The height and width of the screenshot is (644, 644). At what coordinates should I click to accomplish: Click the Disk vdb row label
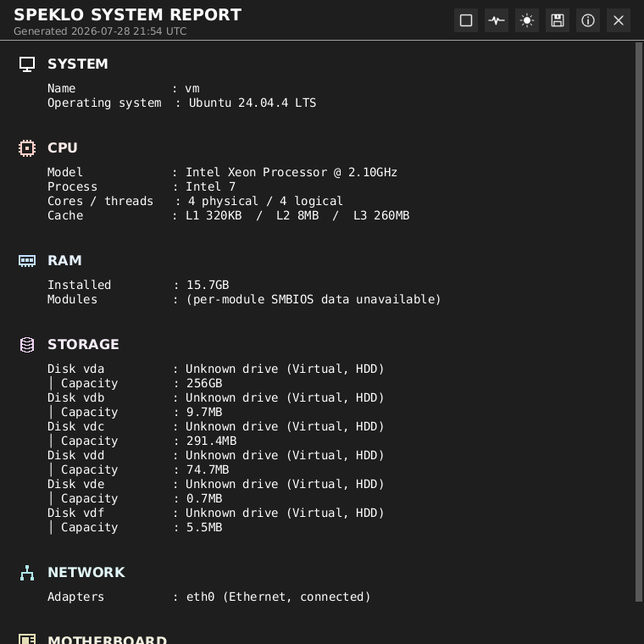click(x=76, y=397)
